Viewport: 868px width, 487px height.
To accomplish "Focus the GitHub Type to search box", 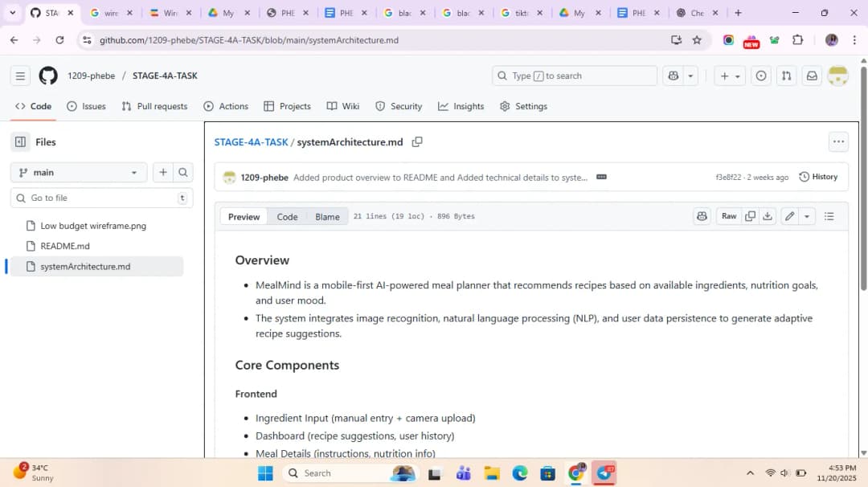I will click(574, 76).
